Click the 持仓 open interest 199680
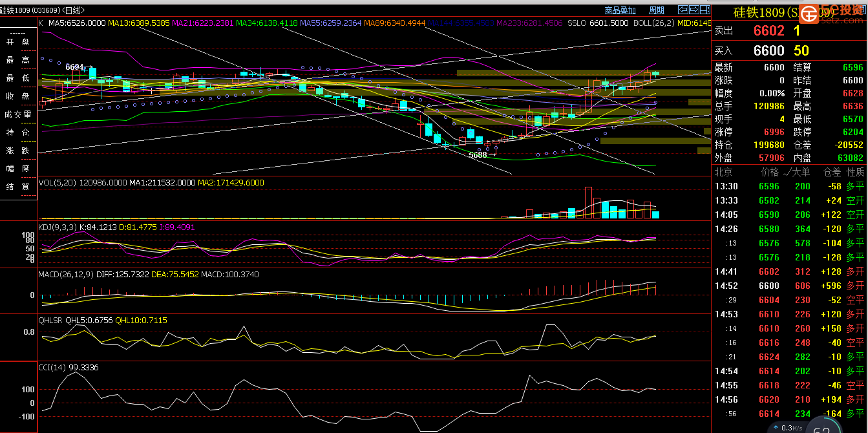 [769, 145]
